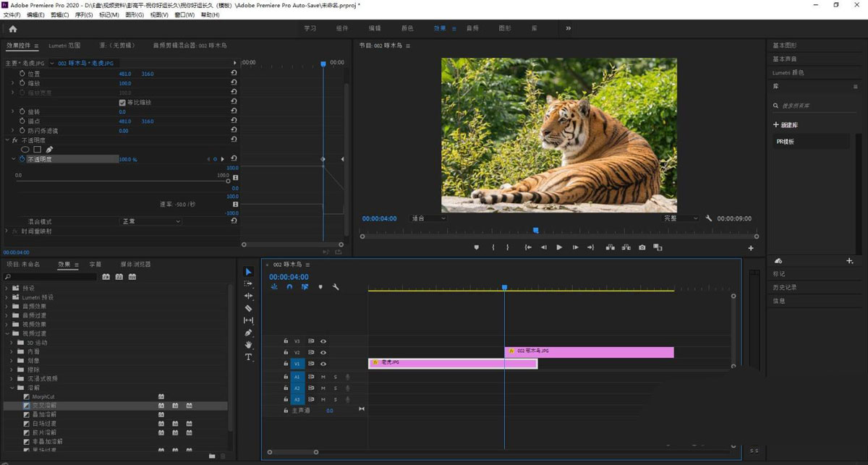868x465 pixels.
Task: Create an ellipse mask under 不透明度
Action: tap(25, 150)
